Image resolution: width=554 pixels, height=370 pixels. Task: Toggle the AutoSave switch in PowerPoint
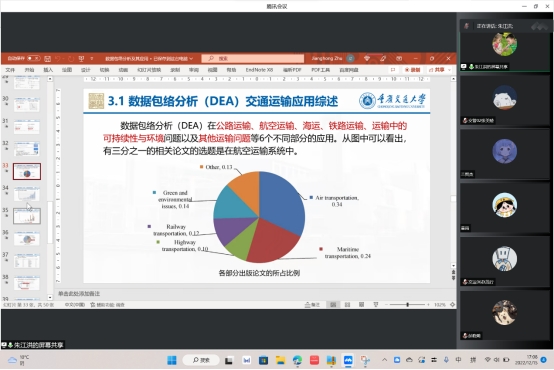tap(34, 58)
